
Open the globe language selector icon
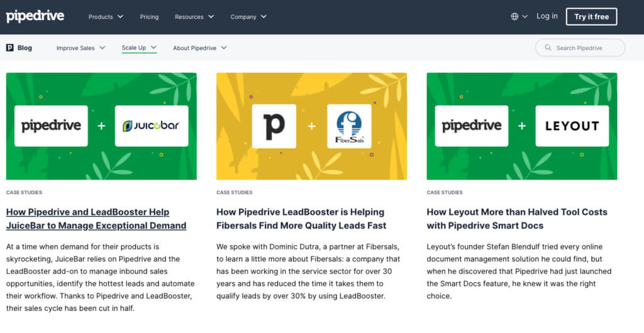[514, 16]
